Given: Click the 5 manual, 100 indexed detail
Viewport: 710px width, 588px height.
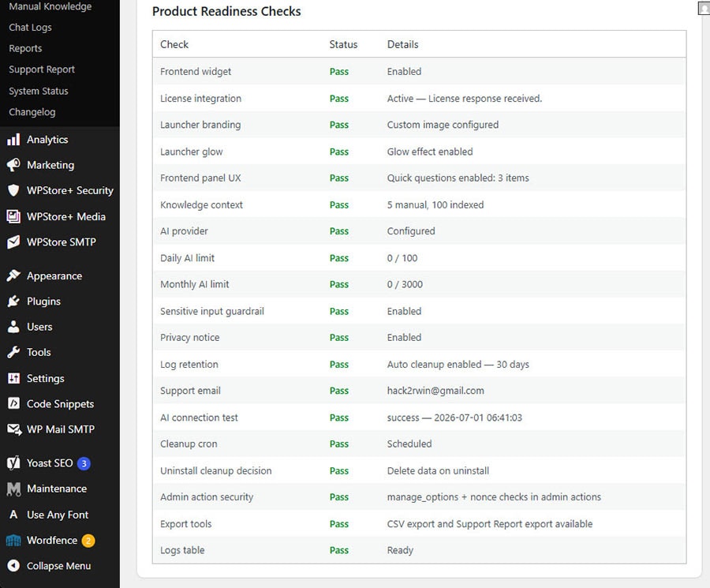Looking at the screenshot, I should click(x=435, y=204).
